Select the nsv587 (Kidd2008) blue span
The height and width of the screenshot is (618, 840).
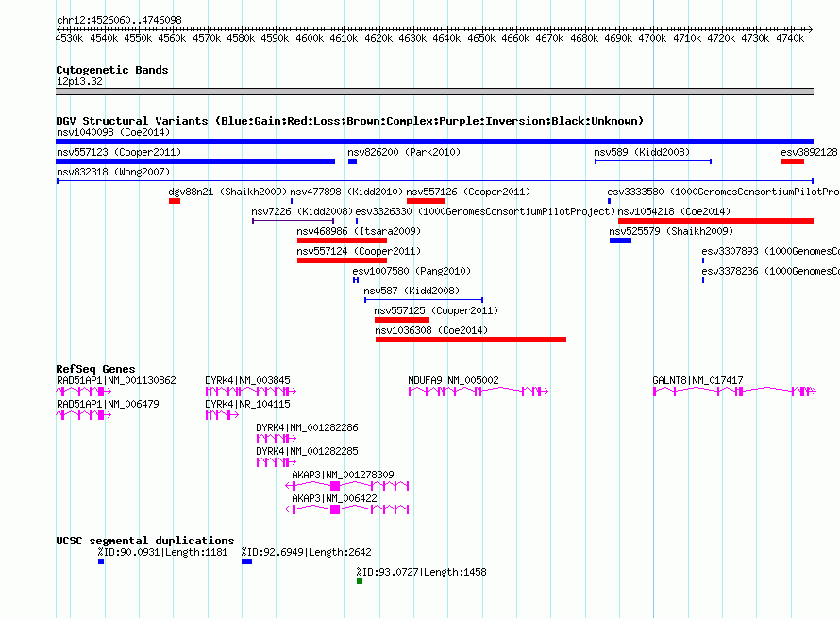pyautogui.click(x=424, y=300)
